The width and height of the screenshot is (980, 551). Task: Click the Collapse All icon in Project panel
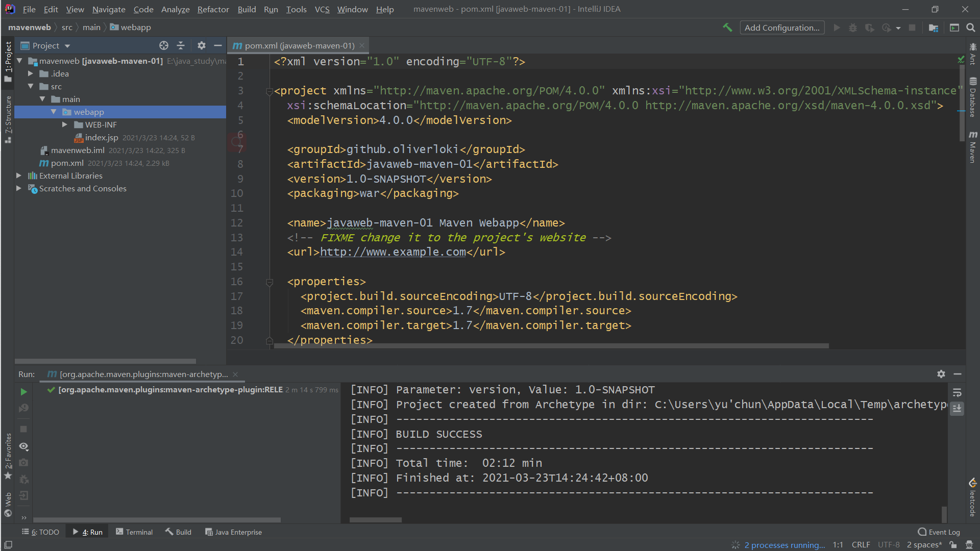tap(181, 45)
